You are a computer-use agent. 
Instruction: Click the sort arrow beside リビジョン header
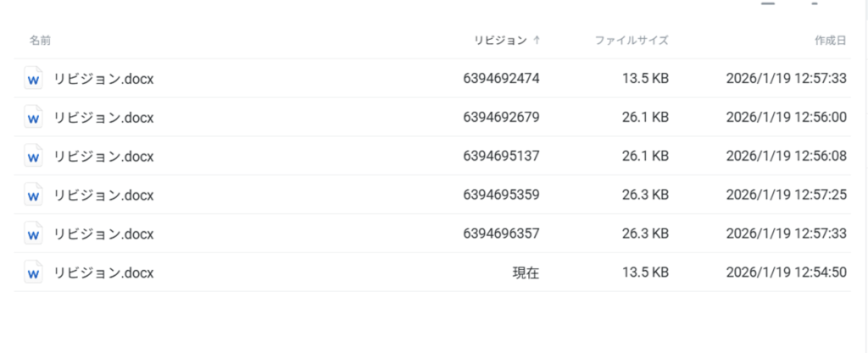click(x=537, y=40)
